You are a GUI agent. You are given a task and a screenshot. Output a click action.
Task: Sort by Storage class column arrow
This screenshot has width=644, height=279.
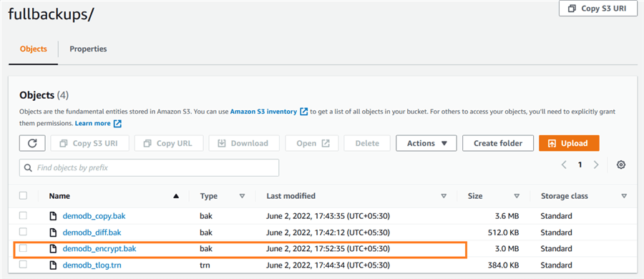(x=624, y=197)
